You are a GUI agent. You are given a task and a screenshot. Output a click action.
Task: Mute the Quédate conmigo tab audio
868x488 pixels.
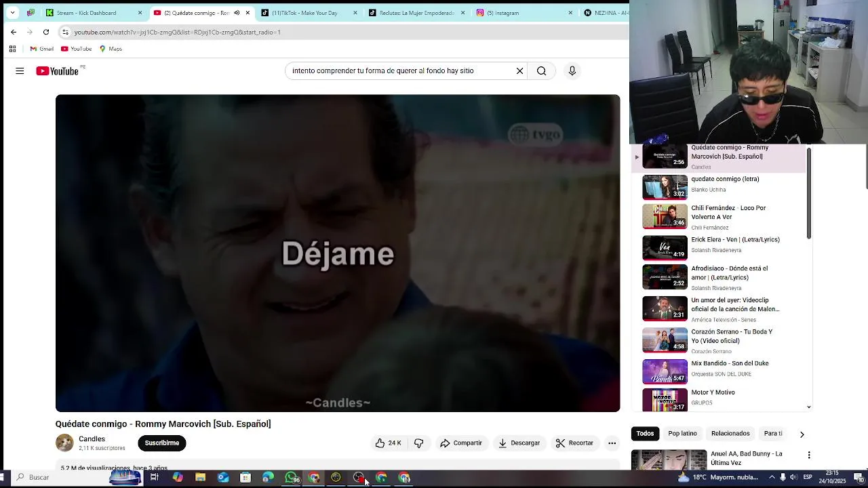click(x=237, y=13)
